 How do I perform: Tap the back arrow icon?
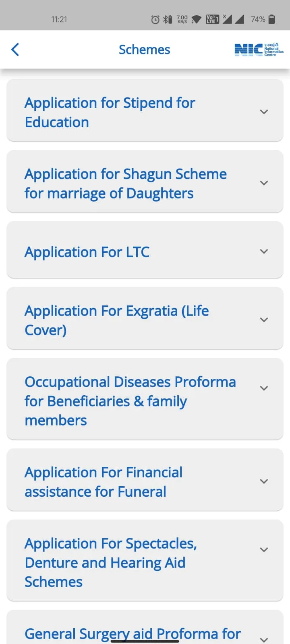[15, 50]
